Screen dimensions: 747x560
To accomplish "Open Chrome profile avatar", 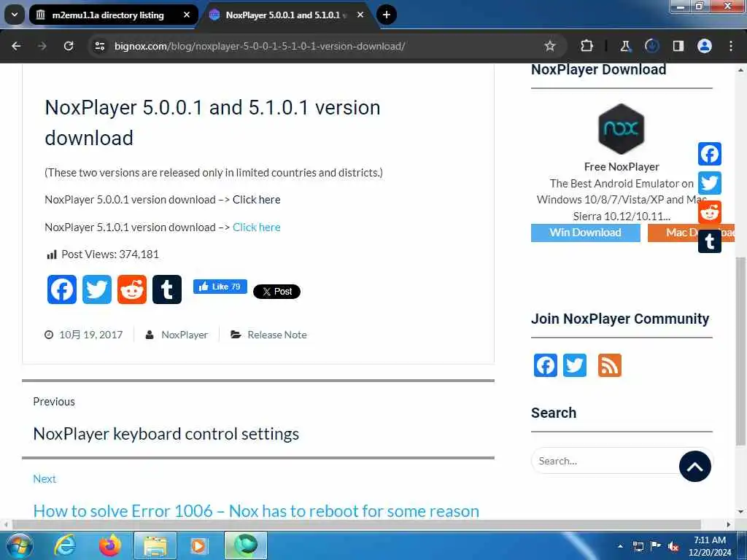I will pos(705,46).
